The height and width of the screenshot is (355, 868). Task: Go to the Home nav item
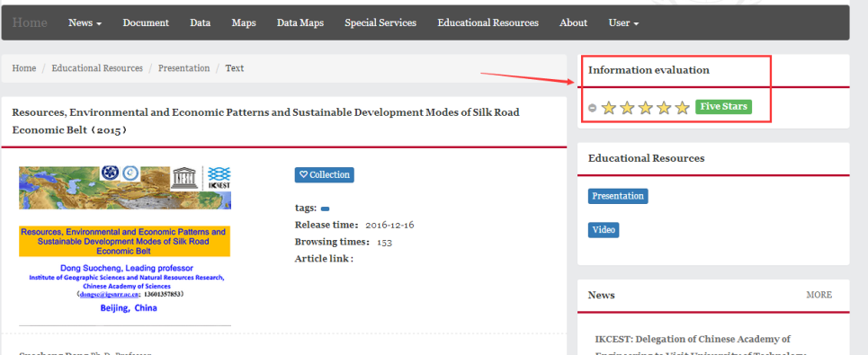tap(30, 22)
